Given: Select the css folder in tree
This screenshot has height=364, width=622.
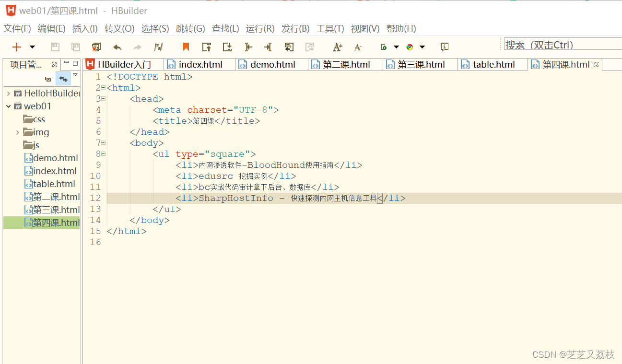Looking at the screenshot, I should [x=34, y=119].
